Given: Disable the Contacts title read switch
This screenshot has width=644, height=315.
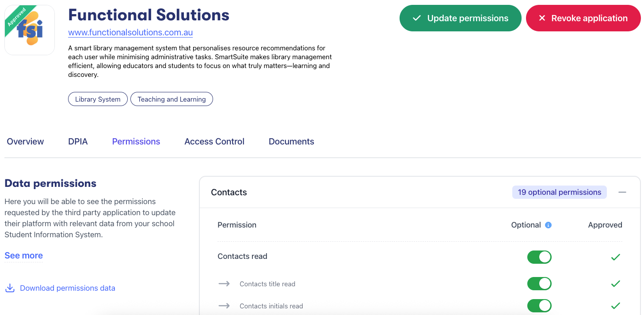Looking at the screenshot, I should pos(539,284).
